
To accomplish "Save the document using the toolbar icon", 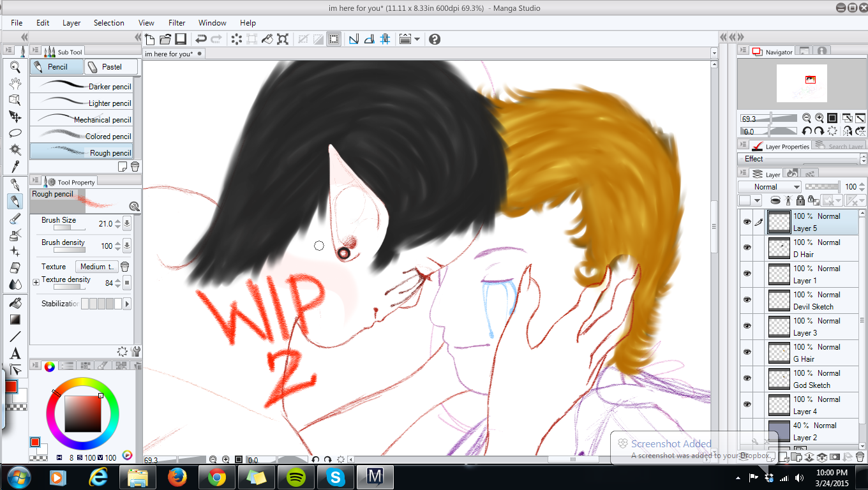I will [181, 39].
